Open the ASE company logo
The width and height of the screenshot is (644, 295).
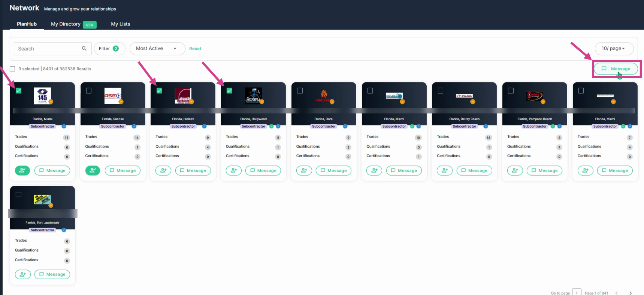click(x=113, y=95)
